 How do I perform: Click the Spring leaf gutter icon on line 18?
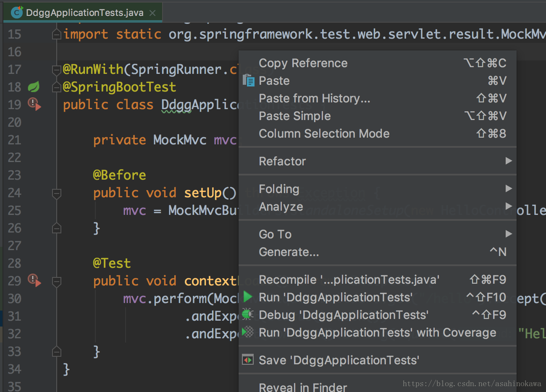tap(34, 87)
